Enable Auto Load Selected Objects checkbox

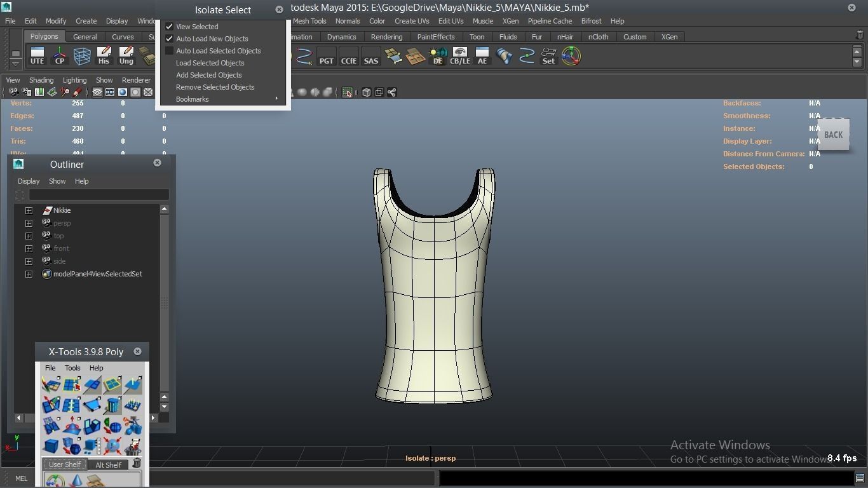coord(170,51)
